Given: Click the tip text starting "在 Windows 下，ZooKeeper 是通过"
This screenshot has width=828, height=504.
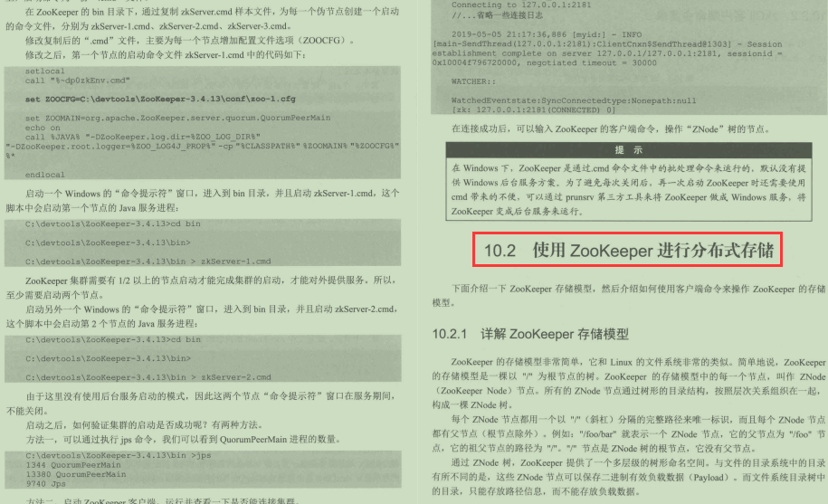Looking at the screenshot, I should click(x=628, y=189).
